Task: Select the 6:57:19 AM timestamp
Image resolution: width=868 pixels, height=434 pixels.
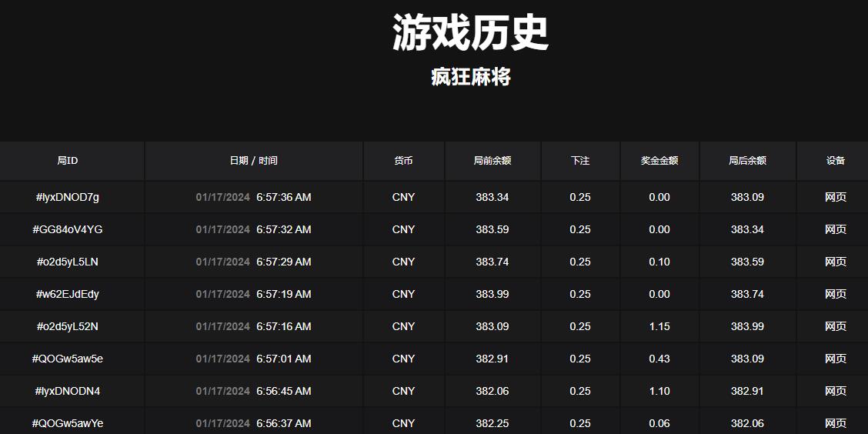Action: (283, 294)
